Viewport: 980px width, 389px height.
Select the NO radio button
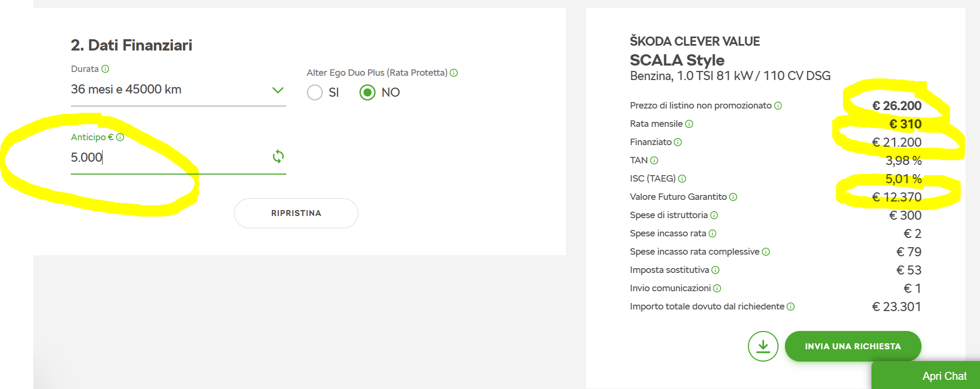pos(367,92)
